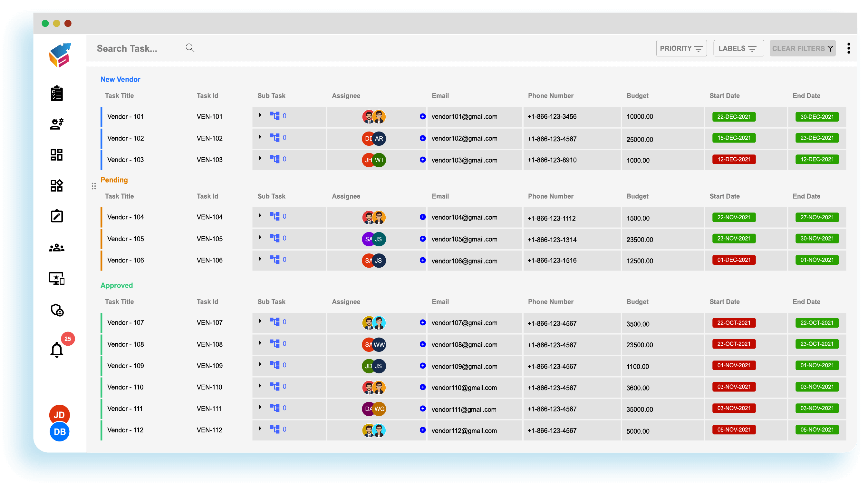Add assignee to Vendor - 101 row
The image size is (868, 484).
tap(422, 116)
